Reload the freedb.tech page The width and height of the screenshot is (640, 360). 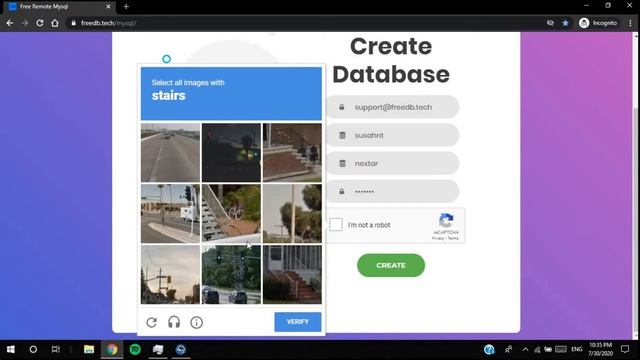pos(40,23)
